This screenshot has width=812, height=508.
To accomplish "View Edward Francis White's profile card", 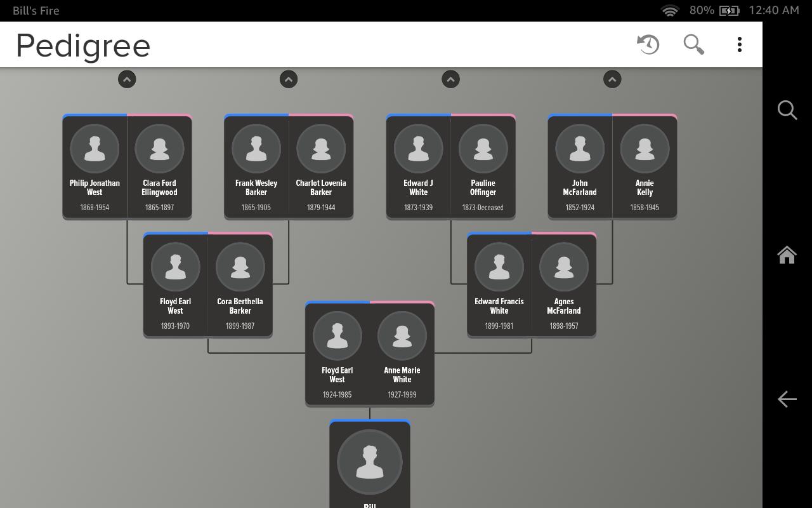I will pyautogui.click(x=499, y=286).
